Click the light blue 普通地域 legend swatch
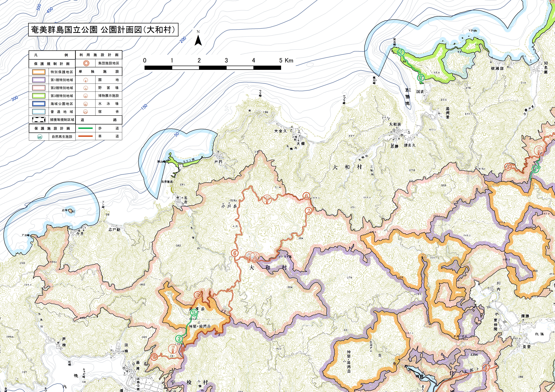 [38, 112]
